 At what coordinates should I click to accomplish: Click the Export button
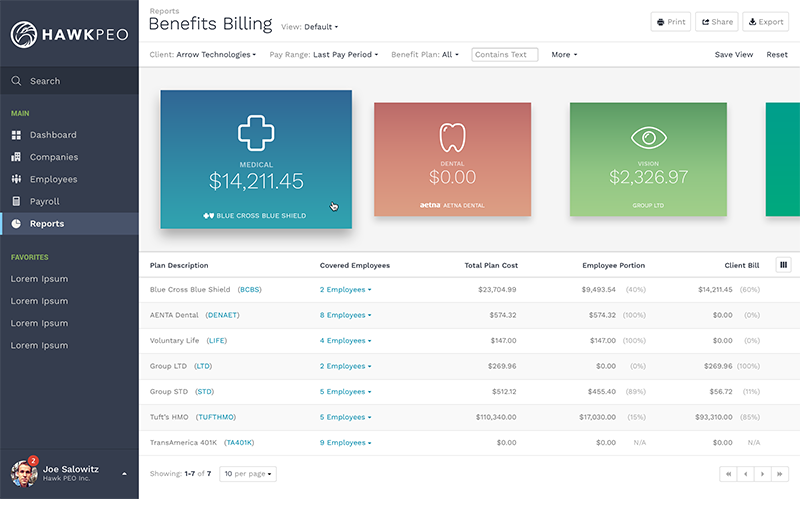766,22
